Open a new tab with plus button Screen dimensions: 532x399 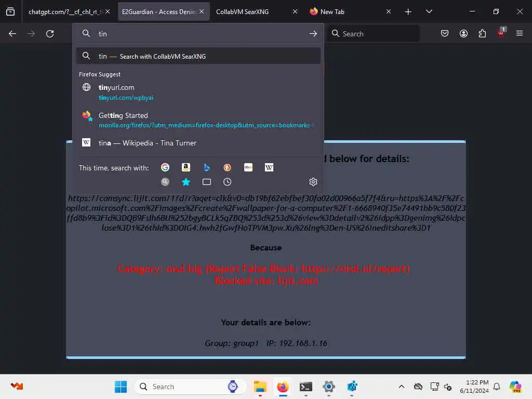408,12
